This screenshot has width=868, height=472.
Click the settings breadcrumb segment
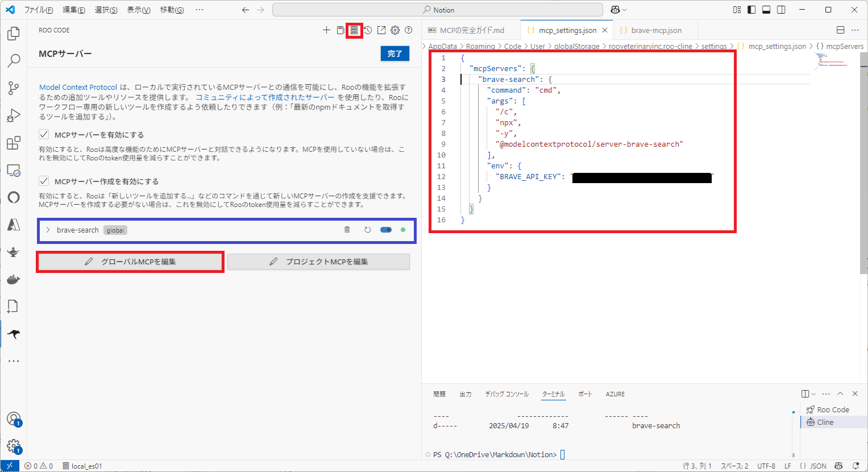[714, 46]
